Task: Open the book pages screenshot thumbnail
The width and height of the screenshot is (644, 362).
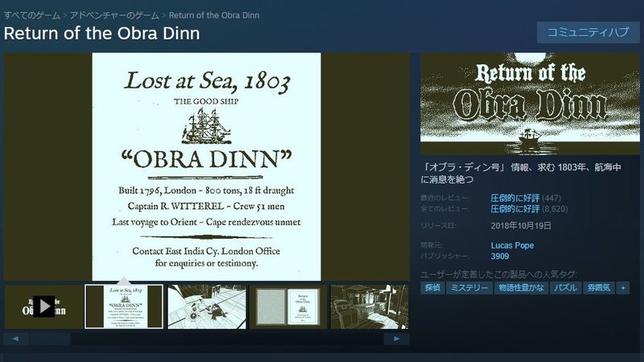Action: click(x=288, y=306)
